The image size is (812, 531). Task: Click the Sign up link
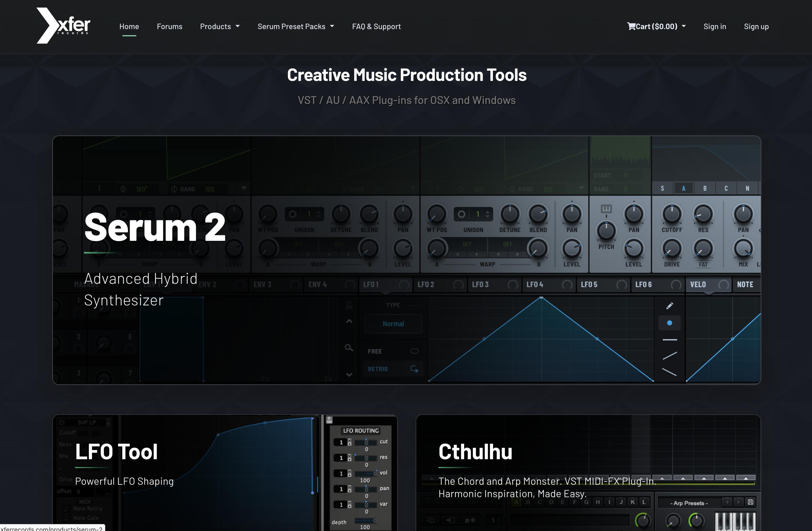[756, 26]
